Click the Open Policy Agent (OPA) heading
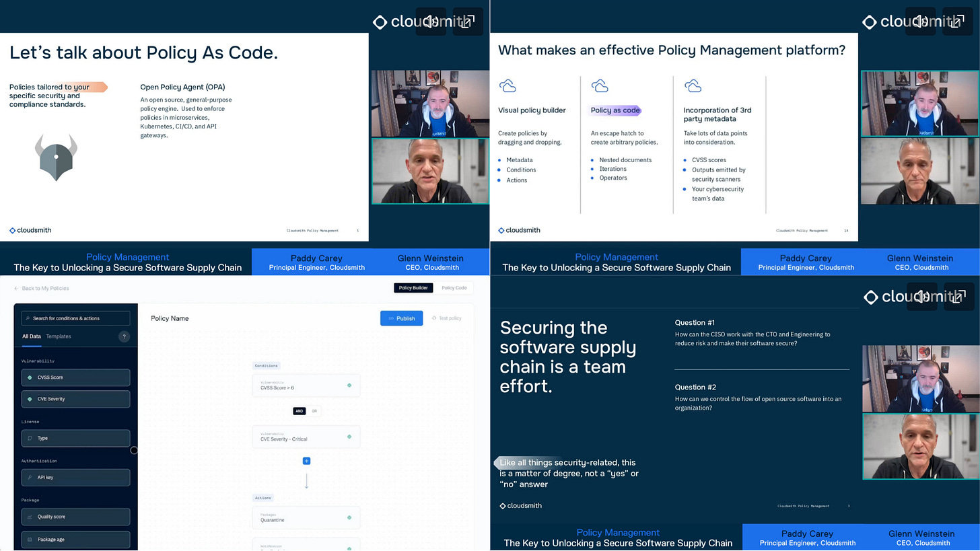Viewport: 980px width, 551px height. click(182, 87)
